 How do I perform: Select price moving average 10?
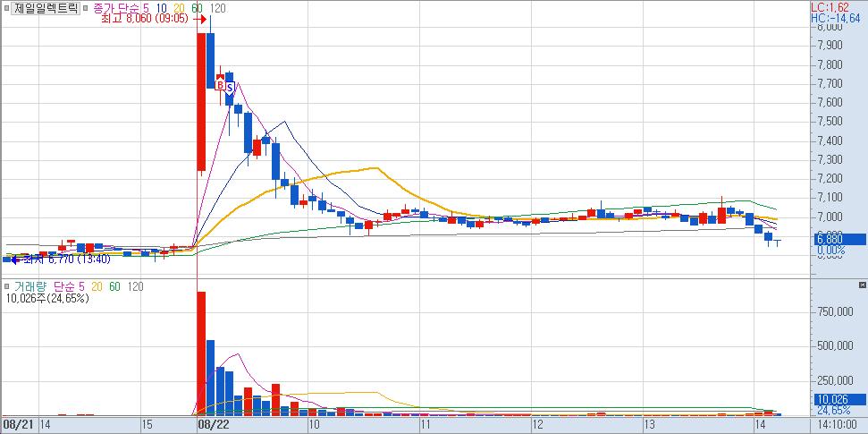pos(164,8)
